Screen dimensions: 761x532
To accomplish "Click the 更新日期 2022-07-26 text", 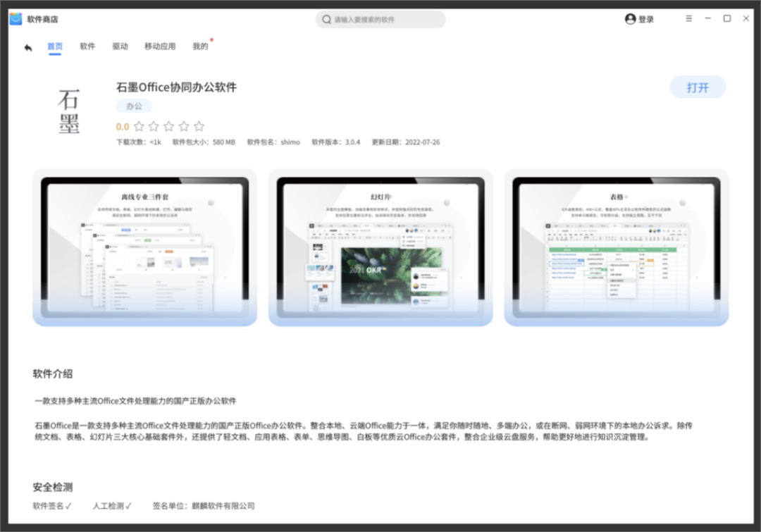I will pos(406,142).
